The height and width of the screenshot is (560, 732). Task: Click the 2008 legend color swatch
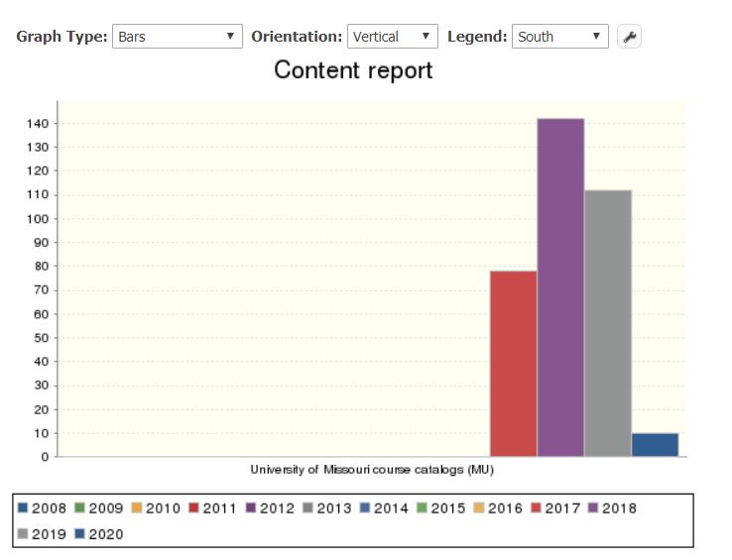point(24,508)
